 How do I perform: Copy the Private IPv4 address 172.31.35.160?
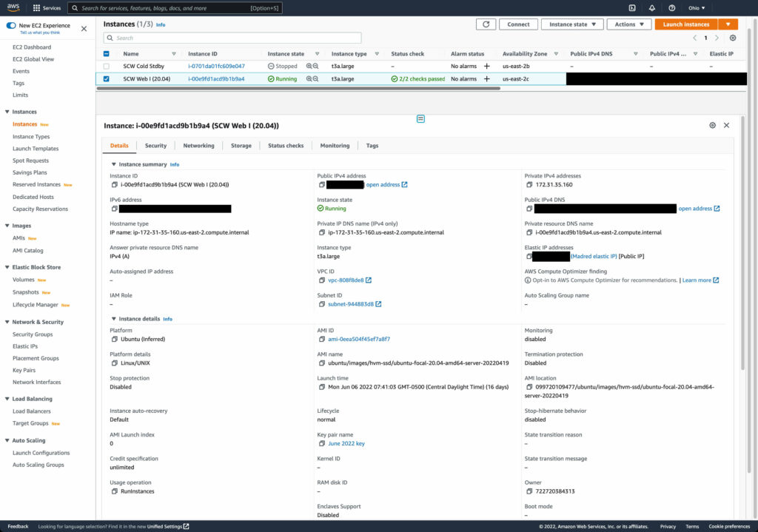(x=529, y=184)
